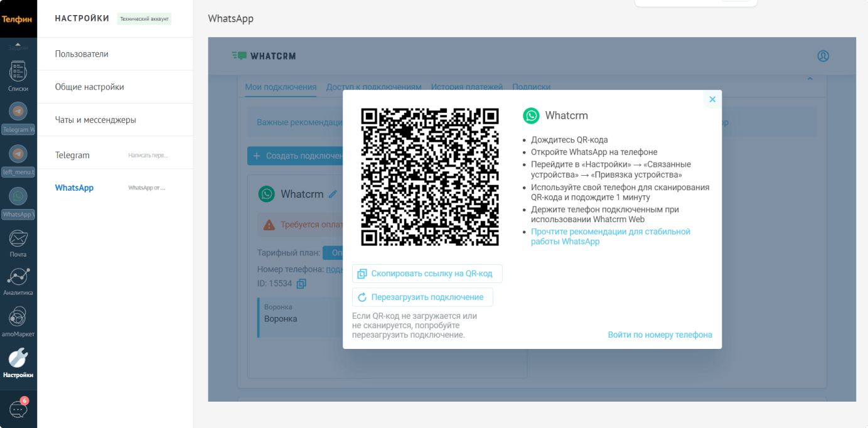Click Требуется оплата warning triangle icon
868x428 pixels.
coord(269,224)
